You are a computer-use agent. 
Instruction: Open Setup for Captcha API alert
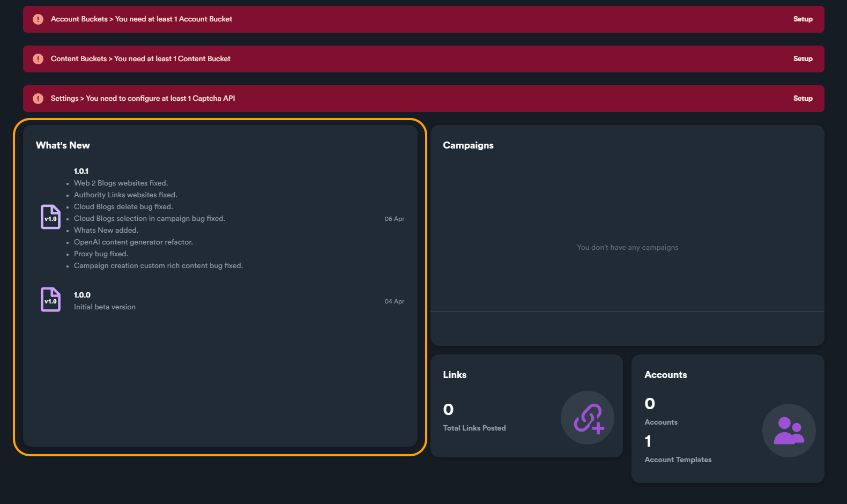(x=803, y=99)
